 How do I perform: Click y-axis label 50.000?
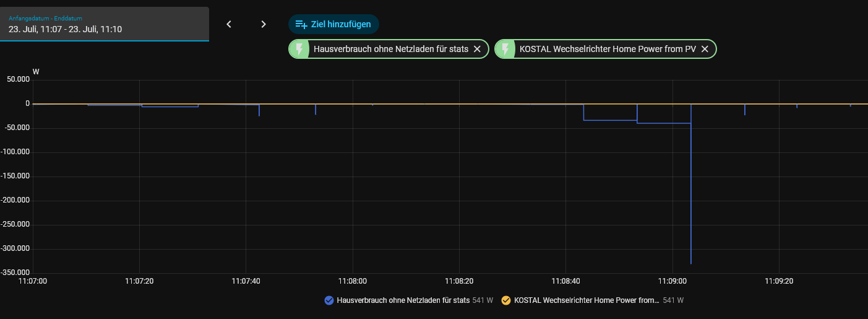pos(19,80)
